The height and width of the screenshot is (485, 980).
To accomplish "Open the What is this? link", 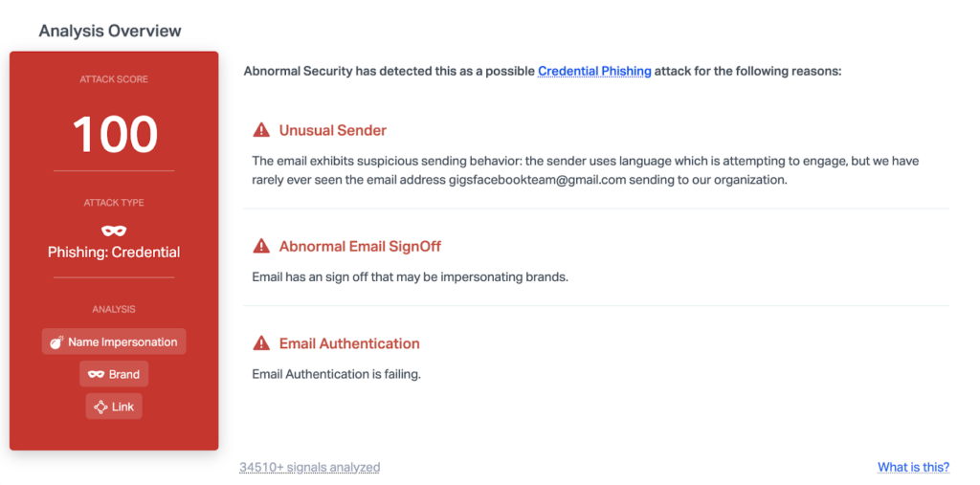I will point(913,467).
